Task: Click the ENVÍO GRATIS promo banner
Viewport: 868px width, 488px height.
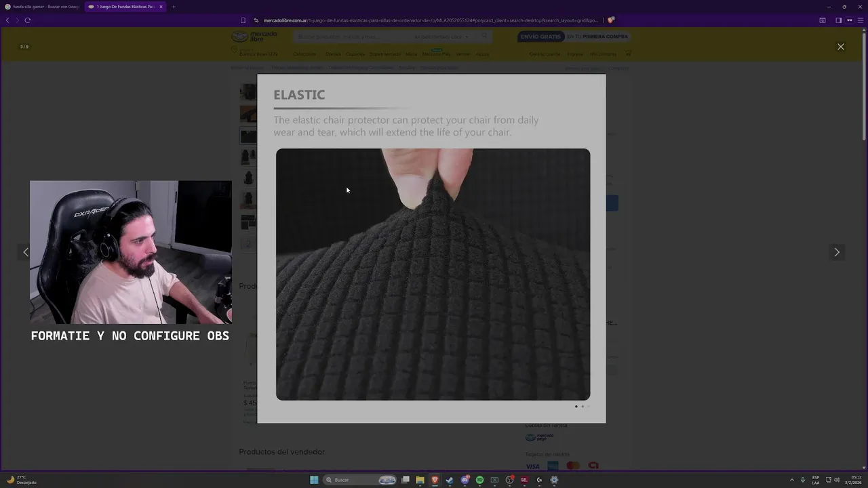Action: 574,37
